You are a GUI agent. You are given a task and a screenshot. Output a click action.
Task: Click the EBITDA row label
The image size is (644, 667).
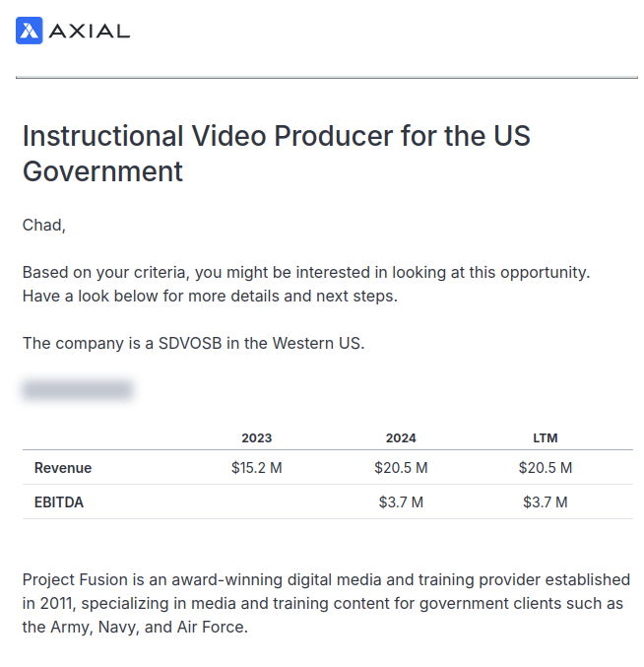[x=59, y=502]
